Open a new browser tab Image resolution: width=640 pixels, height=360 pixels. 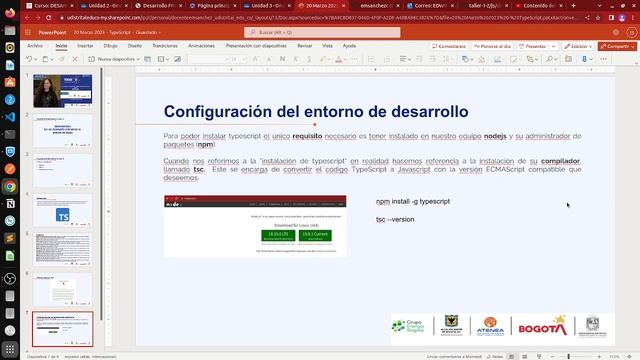(x=573, y=6)
